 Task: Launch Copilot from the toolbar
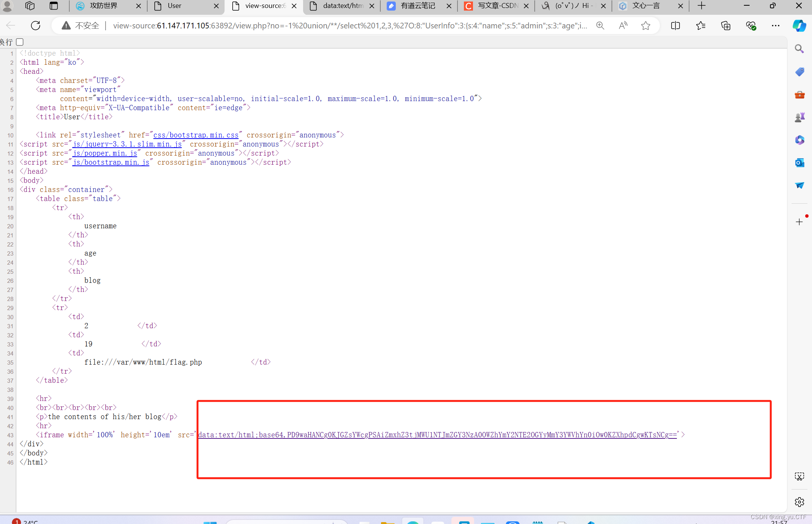pos(799,25)
